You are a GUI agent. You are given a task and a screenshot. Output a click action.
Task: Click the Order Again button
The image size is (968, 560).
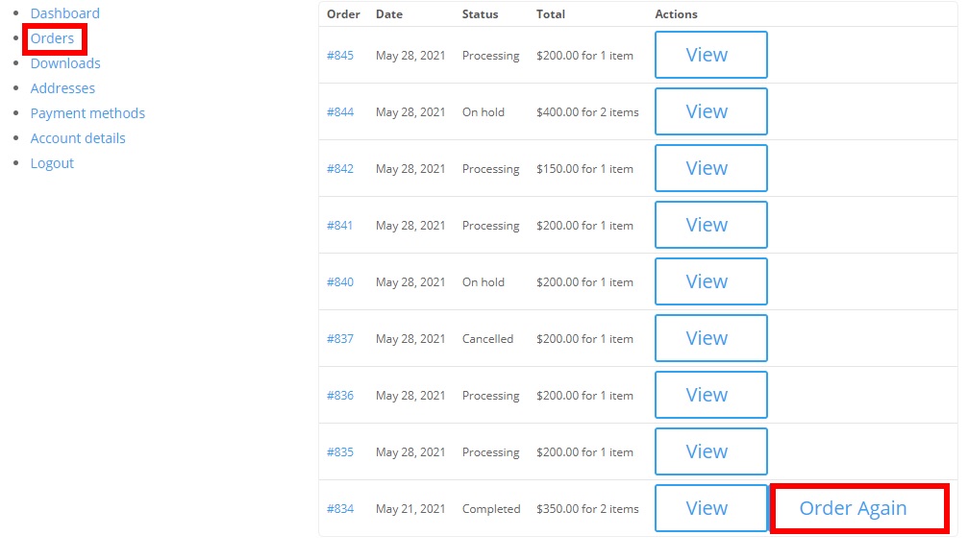point(859,508)
